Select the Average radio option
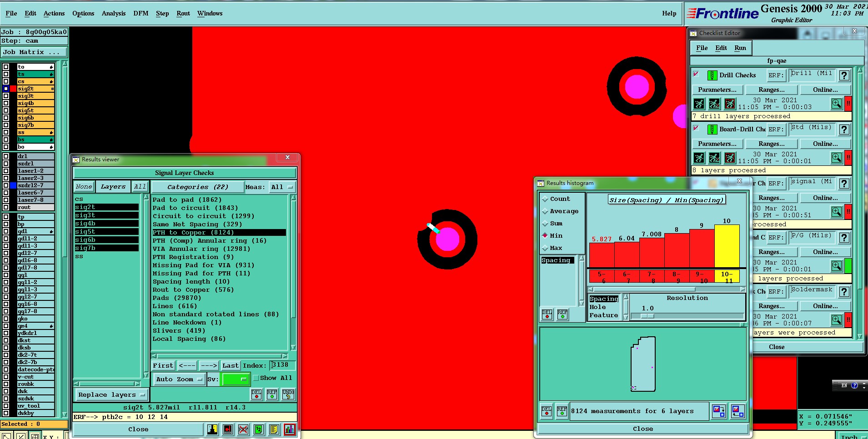 click(545, 211)
